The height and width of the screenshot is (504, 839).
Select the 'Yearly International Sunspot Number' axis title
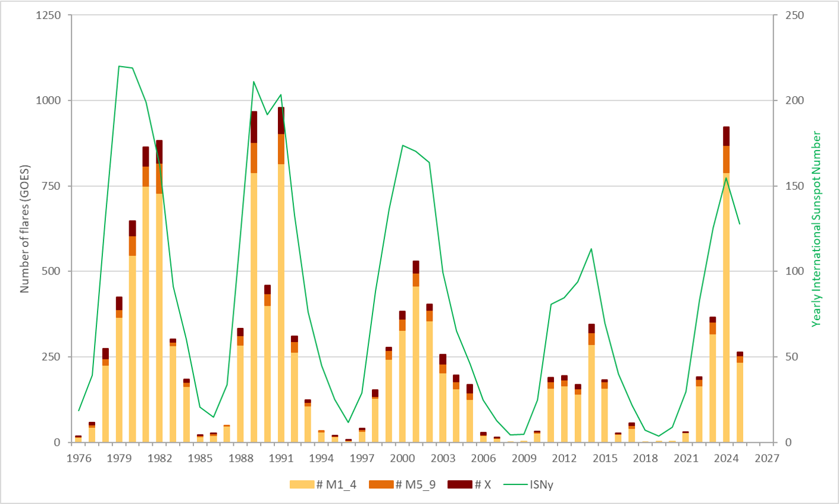816,228
